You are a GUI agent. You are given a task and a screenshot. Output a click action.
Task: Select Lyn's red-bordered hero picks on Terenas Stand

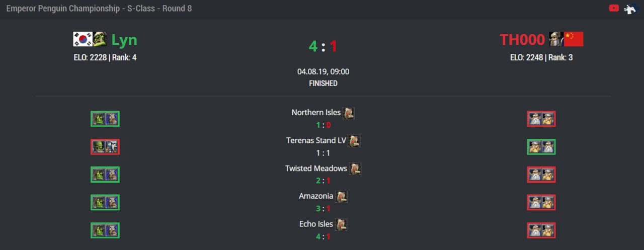[105, 147]
